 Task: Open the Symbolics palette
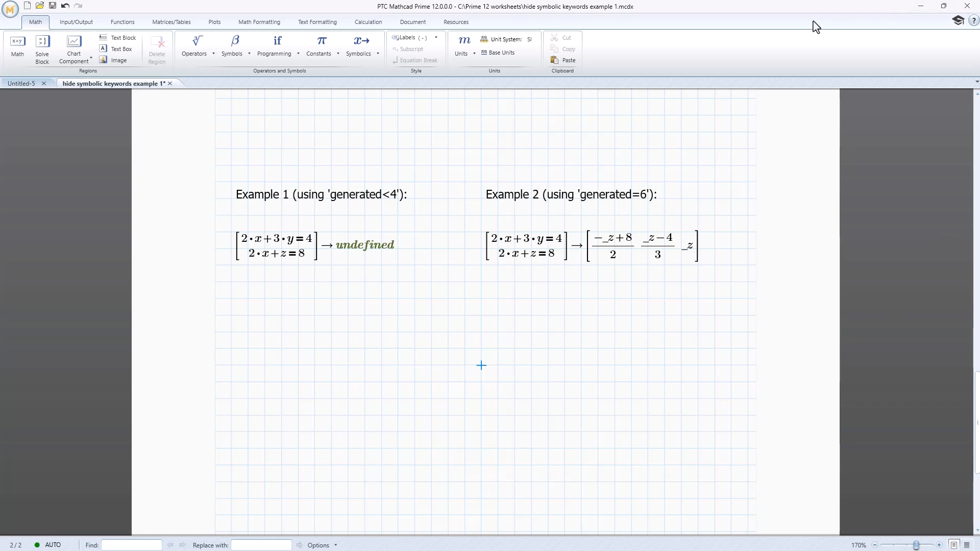point(359,46)
